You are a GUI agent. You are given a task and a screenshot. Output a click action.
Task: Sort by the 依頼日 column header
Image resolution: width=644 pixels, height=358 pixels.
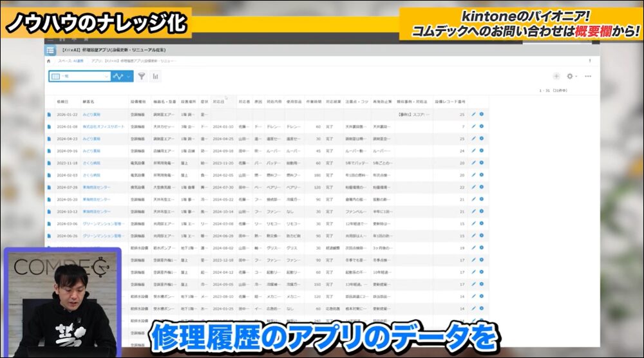[62, 102]
